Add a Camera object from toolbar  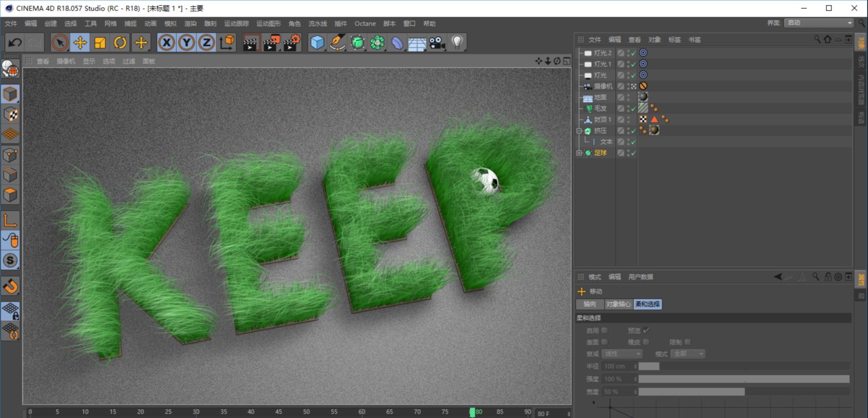(x=437, y=43)
